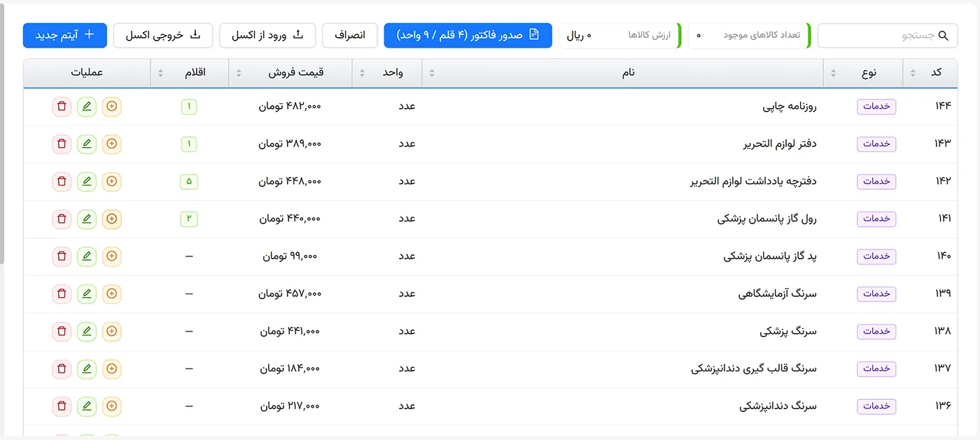Create new item with آیتم جدید button
Viewport: 980px width, 440px height.
(65, 35)
